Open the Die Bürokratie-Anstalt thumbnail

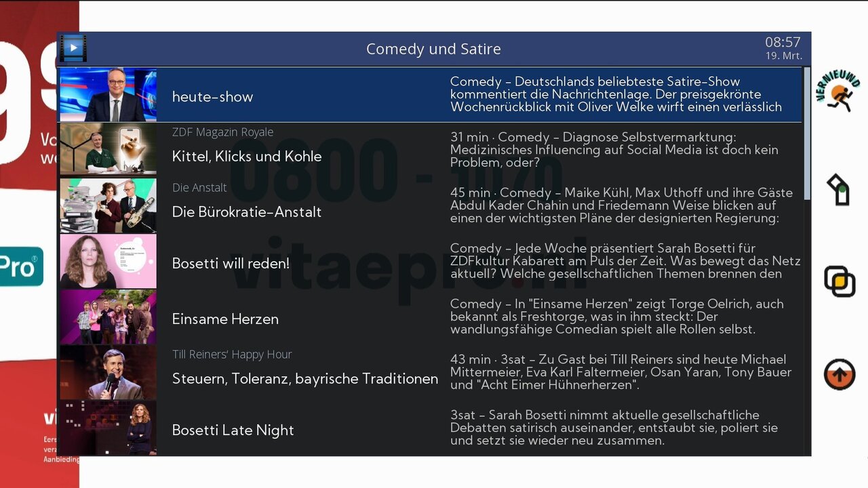pos(108,205)
